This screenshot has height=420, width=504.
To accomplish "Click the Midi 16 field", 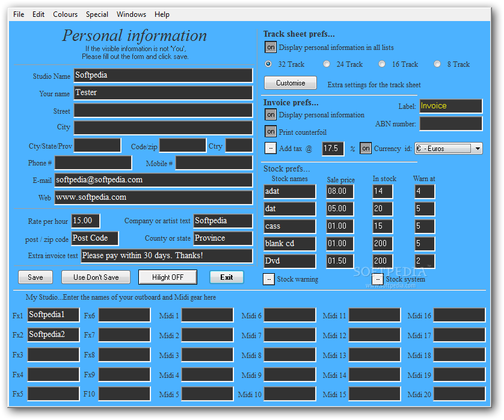I will click(459, 315).
